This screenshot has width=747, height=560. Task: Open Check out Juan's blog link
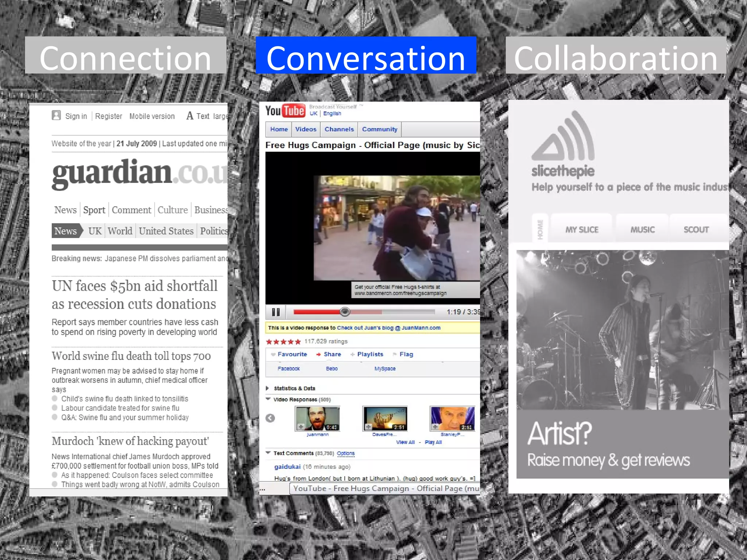click(x=389, y=328)
